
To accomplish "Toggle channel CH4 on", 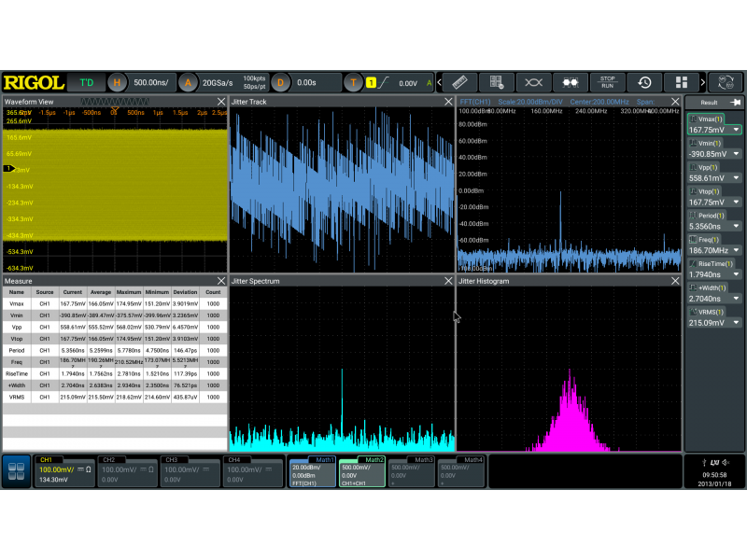I will (252, 471).
